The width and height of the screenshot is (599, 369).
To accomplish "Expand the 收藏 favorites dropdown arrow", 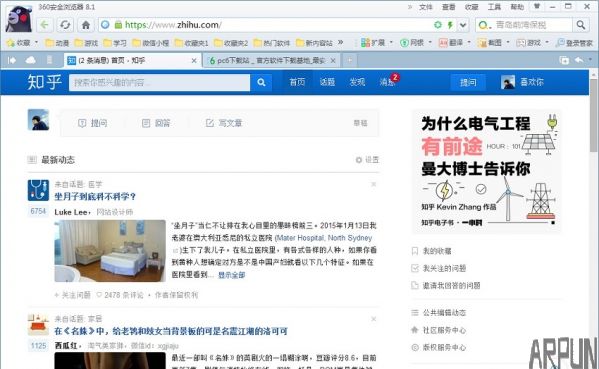I will pos(36,42).
